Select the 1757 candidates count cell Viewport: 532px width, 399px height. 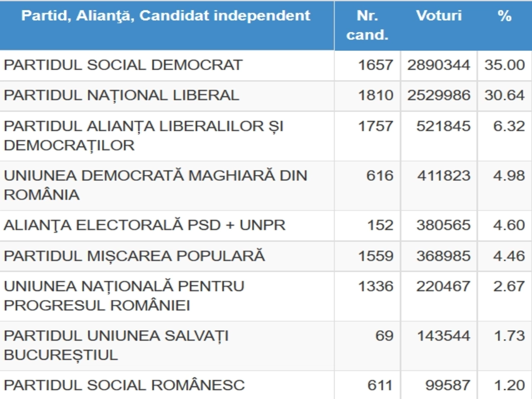tap(375, 126)
